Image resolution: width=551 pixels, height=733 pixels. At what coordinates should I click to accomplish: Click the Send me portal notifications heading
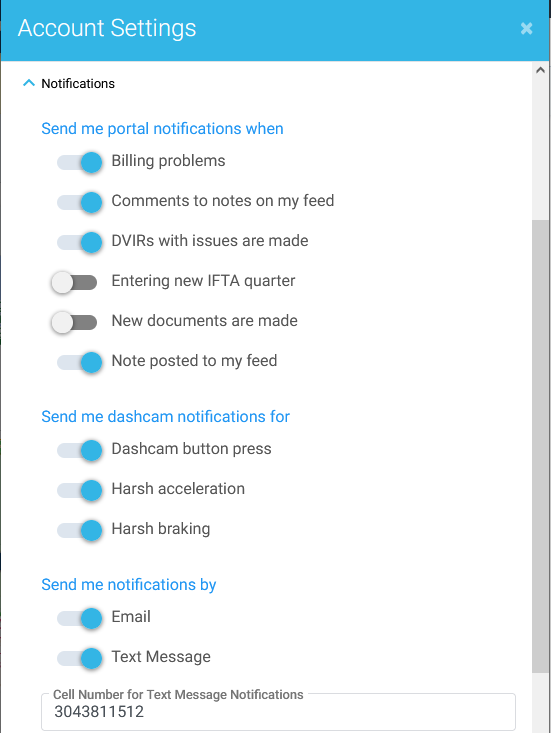162,129
